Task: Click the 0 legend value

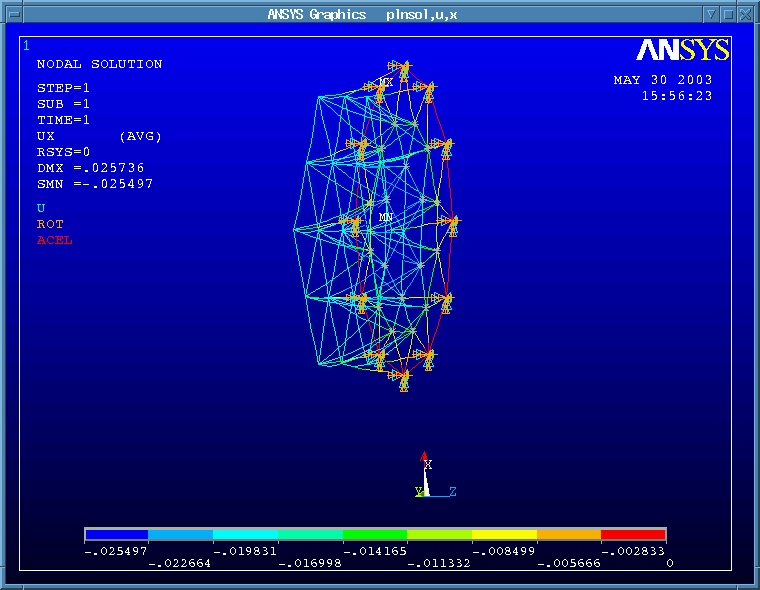Action: [x=670, y=563]
